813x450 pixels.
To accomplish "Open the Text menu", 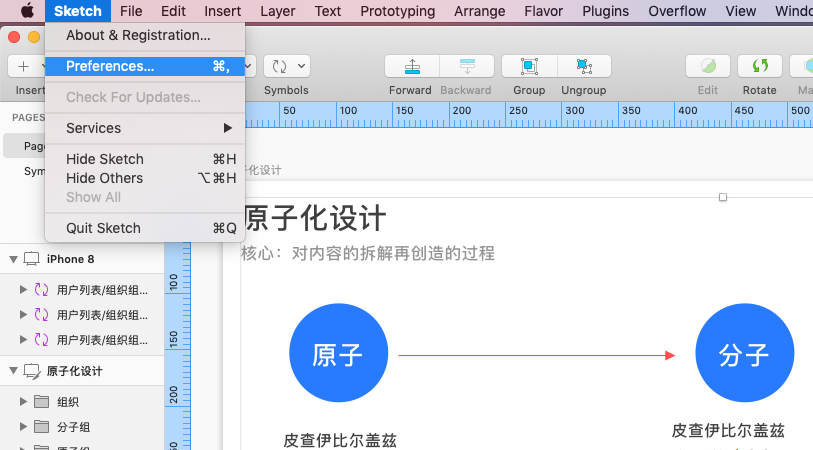I will [x=328, y=11].
